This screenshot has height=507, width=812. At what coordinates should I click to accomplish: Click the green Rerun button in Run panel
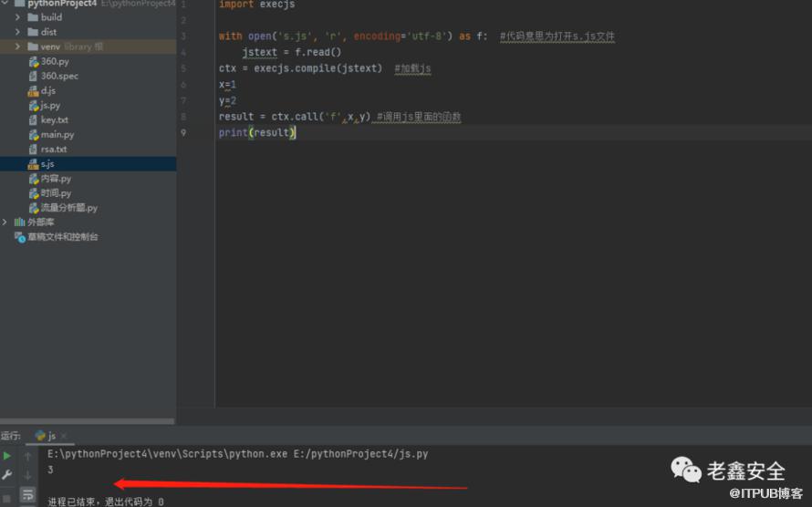tap(7, 455)
